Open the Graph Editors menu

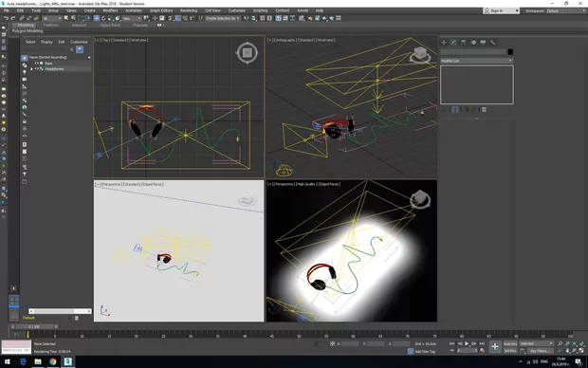click(x=161, y=10)
